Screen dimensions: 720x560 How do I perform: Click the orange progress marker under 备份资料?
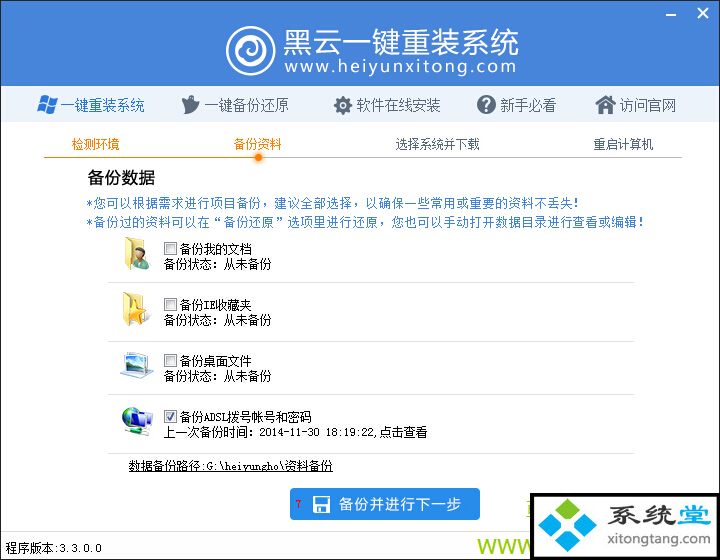[x=259, y=157]
